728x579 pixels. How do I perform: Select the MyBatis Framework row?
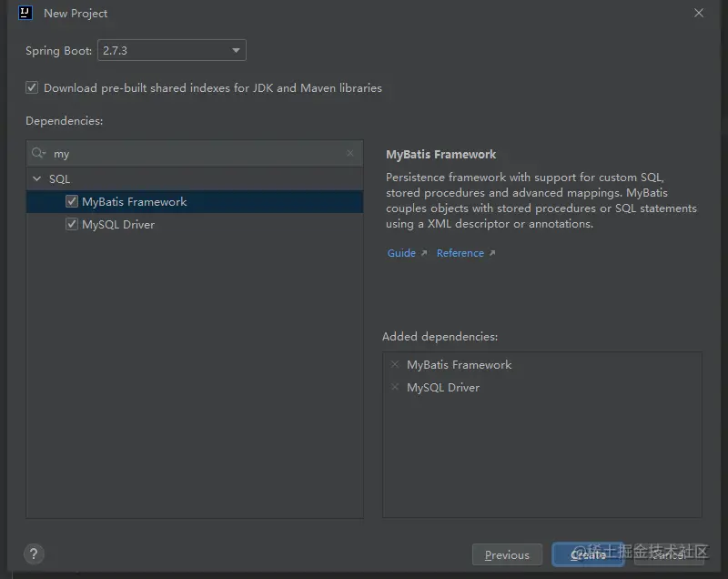tap(195, 201)
